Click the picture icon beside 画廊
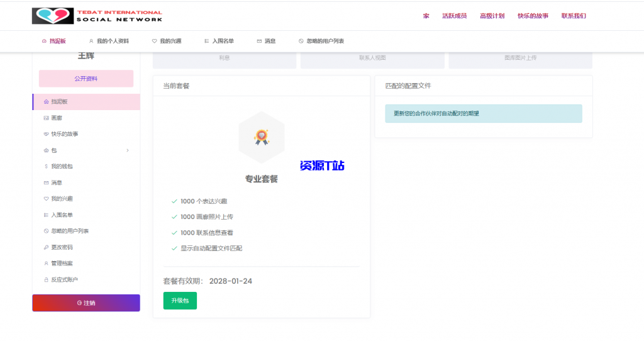Viewport: 644px width, 341px height. coord(46,118)
